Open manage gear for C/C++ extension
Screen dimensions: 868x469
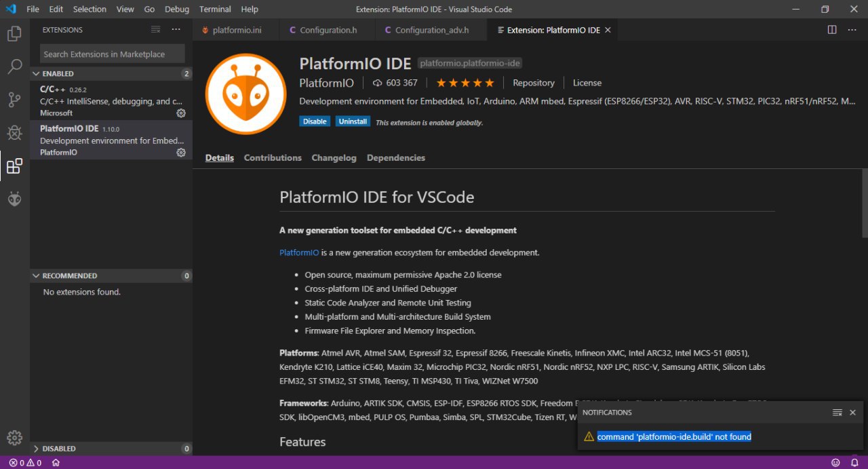181,113
